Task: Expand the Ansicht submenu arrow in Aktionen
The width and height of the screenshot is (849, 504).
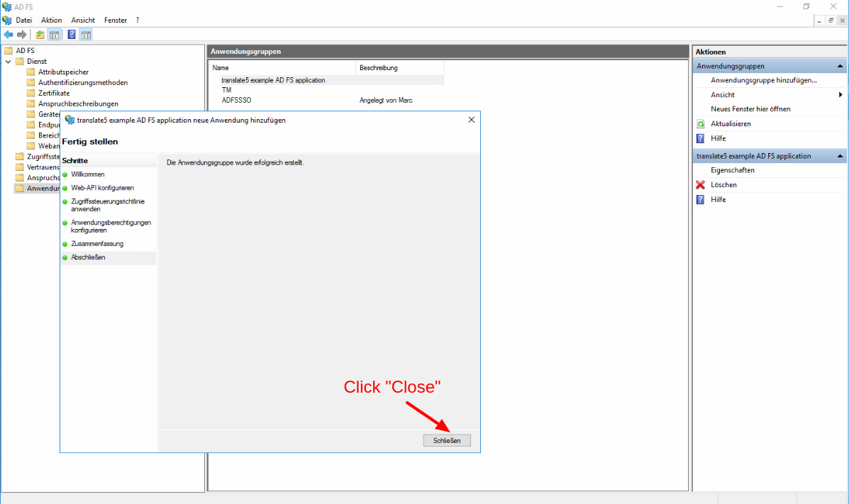Action: 840,95
